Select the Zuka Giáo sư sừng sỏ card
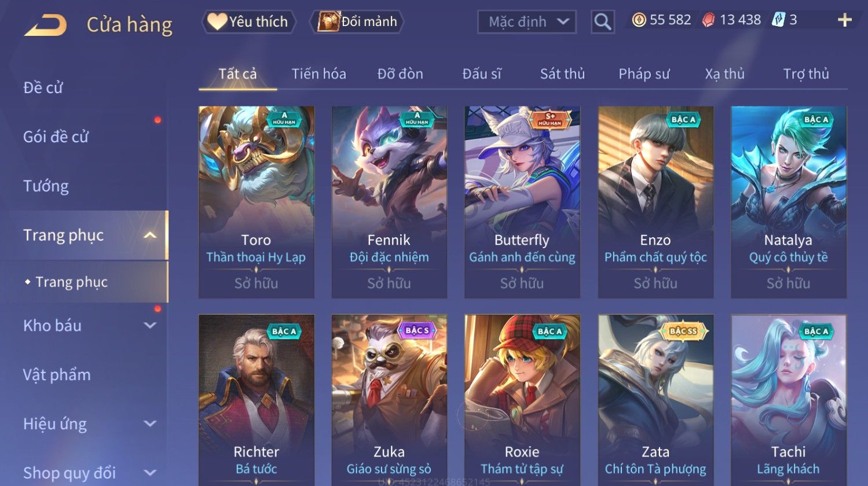 coord(389,400)
